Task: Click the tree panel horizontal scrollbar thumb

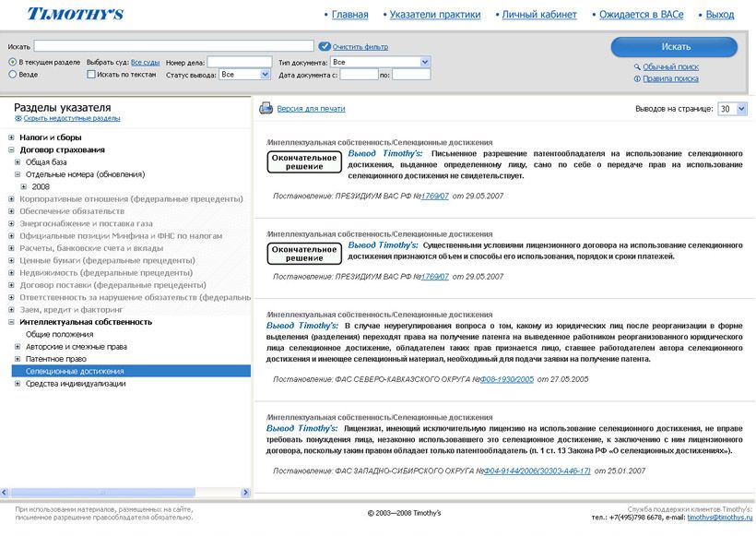Action: click(x=102, y=493)
